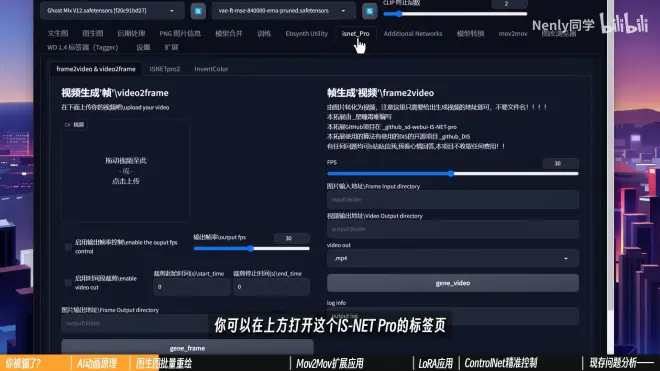Open the 扩展 extensions tab
The image size is (660, 371).
coord(171,48)
